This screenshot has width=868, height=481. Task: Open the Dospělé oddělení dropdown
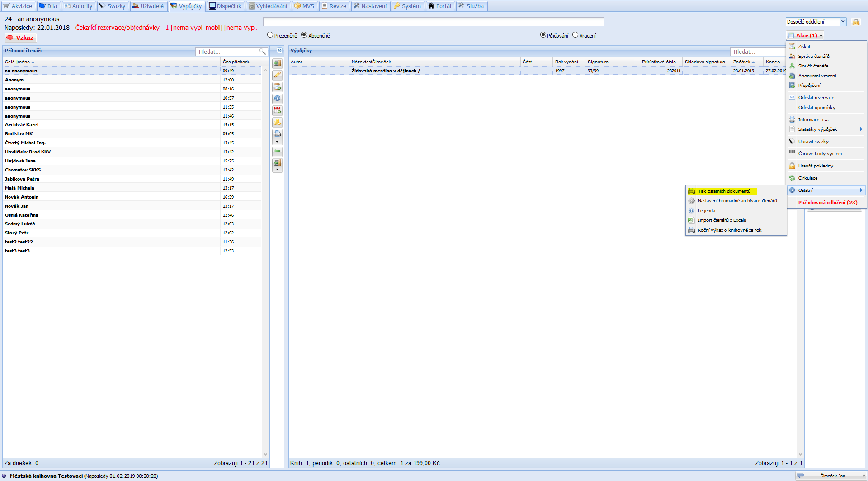tap(843, 22)
